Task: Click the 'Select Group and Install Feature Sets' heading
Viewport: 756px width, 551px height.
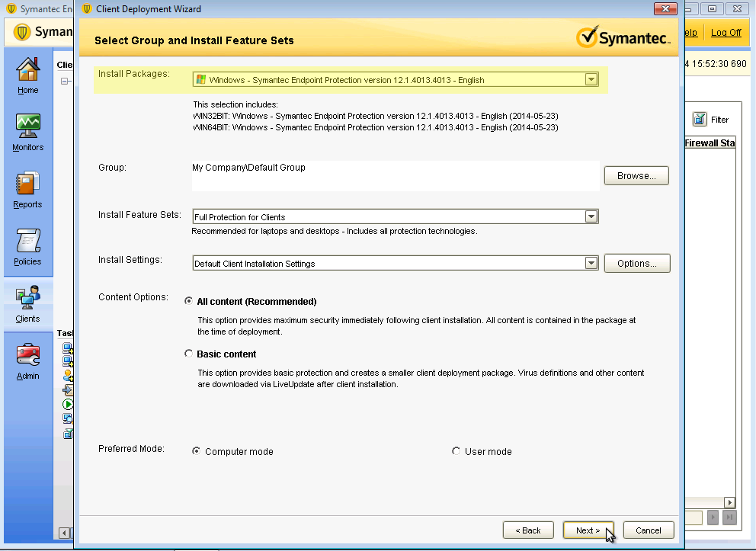Action: coord(194,40)
